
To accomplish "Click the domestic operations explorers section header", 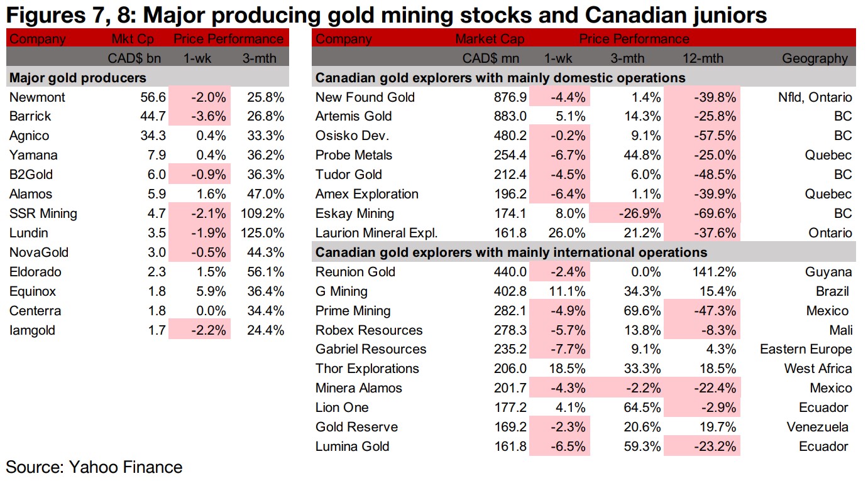I will tap(500, 78).
